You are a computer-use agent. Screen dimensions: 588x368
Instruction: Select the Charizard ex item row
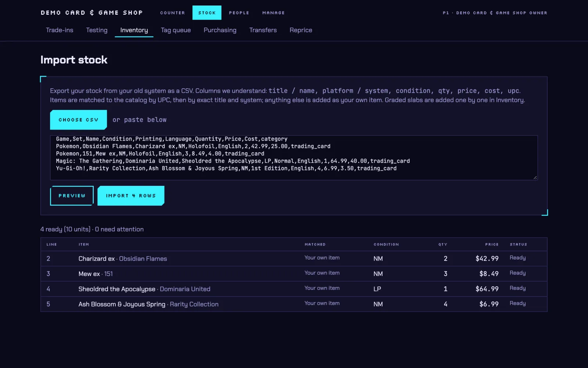coord(294,259)
